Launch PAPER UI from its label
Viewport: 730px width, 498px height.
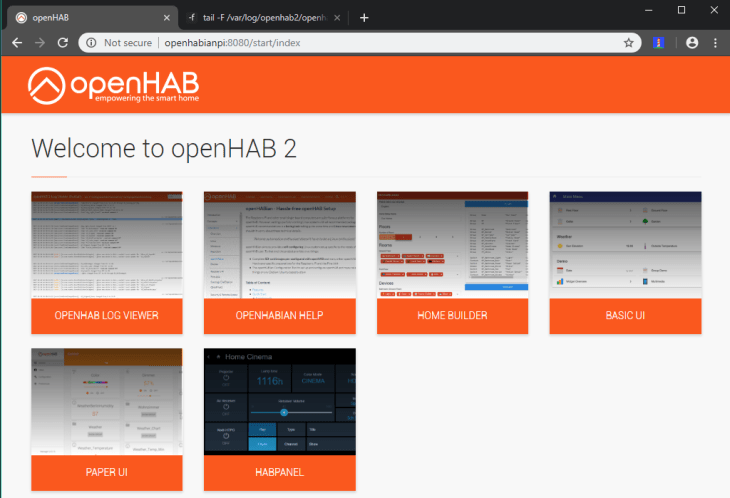click(x=107, y=472)
